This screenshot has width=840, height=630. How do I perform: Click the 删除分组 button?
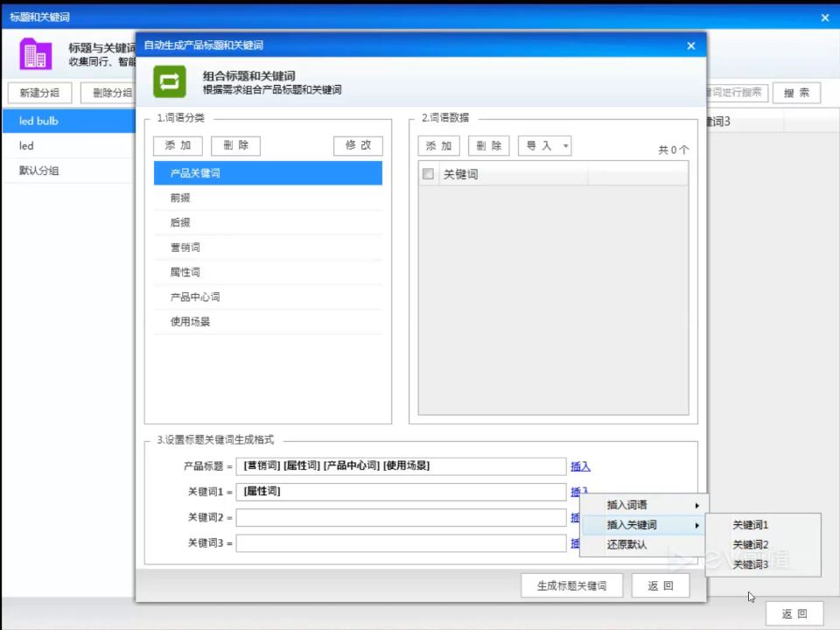(108, 93)
